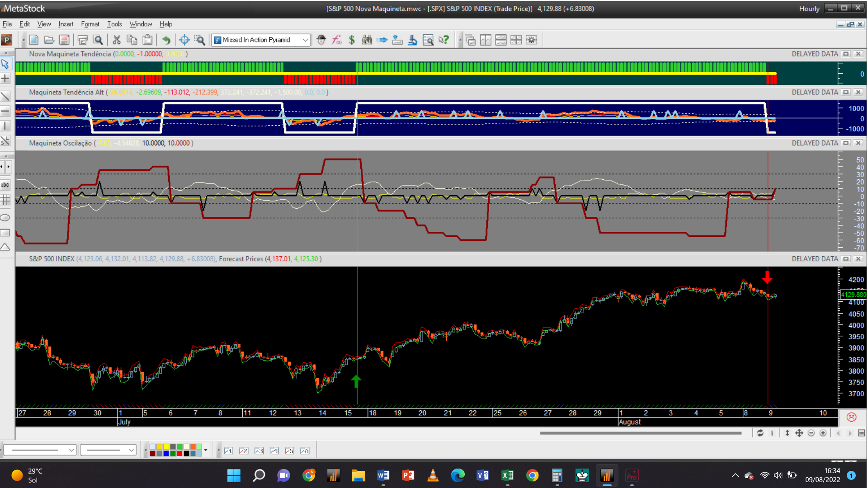Click the refresh chart icon
This screenshot has height=488, width=868.
point(760,433)
